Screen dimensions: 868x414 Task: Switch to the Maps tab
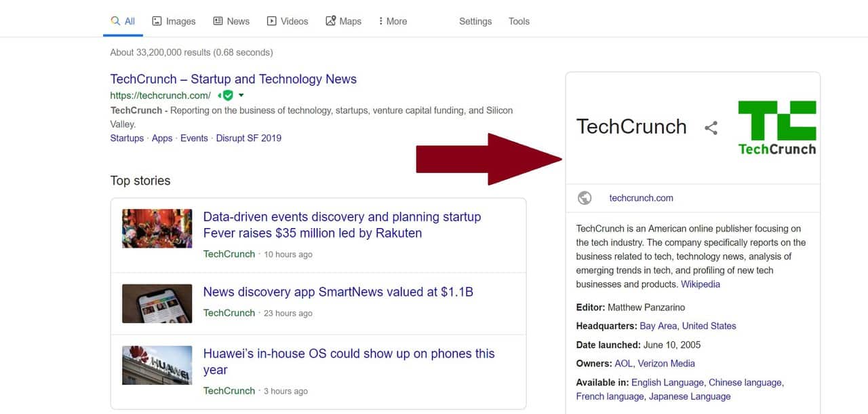point(344,21)
